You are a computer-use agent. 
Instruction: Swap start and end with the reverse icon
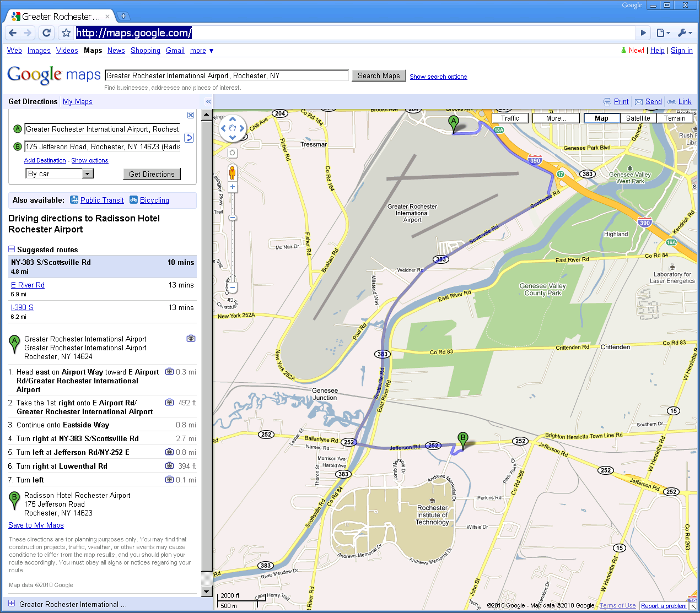(189, 138)
